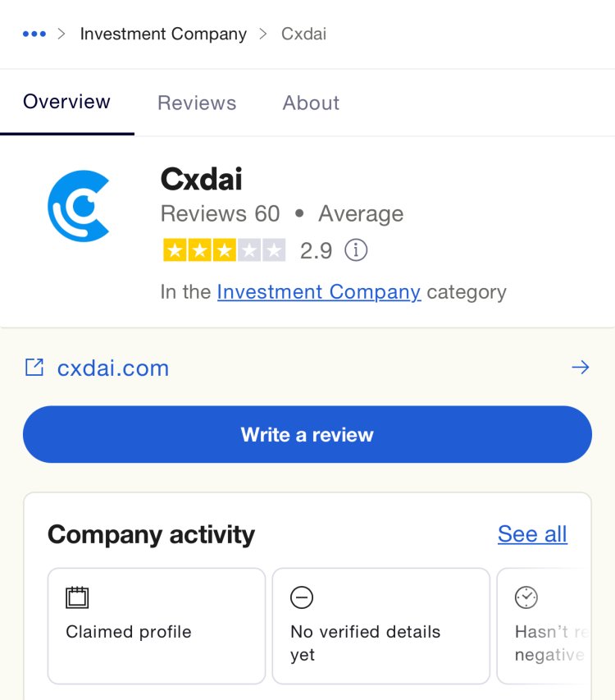
Task: Open the About tab
Action: coord(311,103)
